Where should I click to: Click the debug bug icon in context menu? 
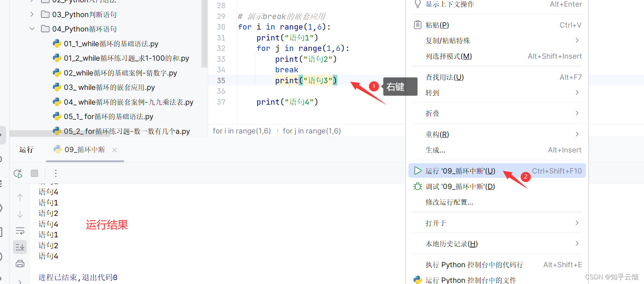tap(418, 186)
